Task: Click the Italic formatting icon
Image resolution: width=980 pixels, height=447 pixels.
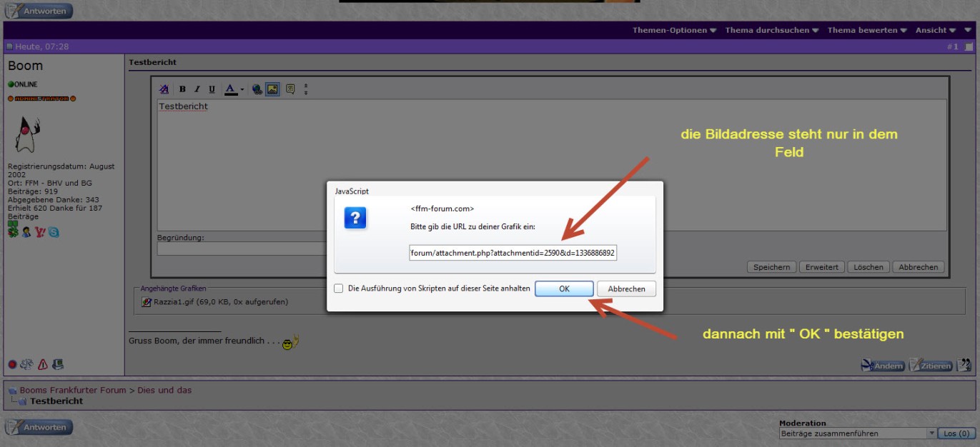Action: point(197,89)
